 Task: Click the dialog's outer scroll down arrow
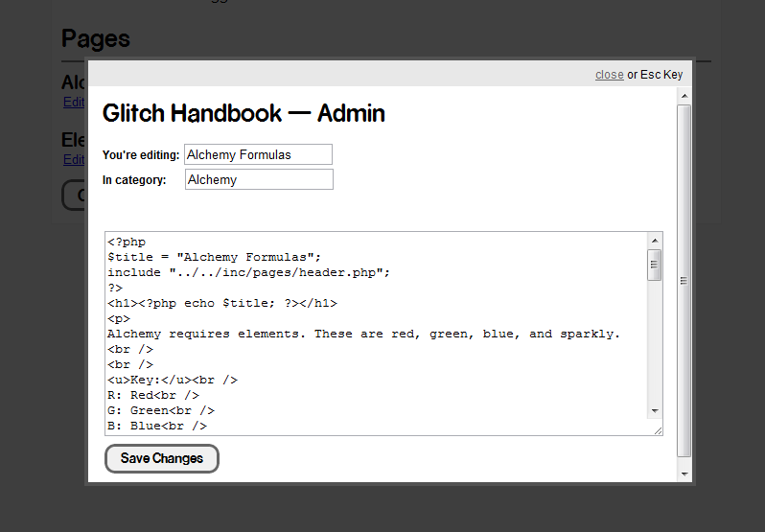click(684, 474)
